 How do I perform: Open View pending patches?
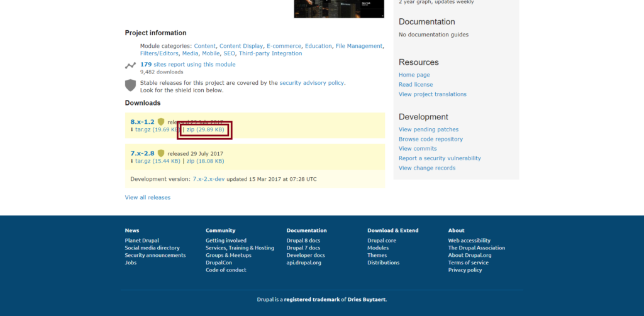pyautogui.click(x=428, y=129)
